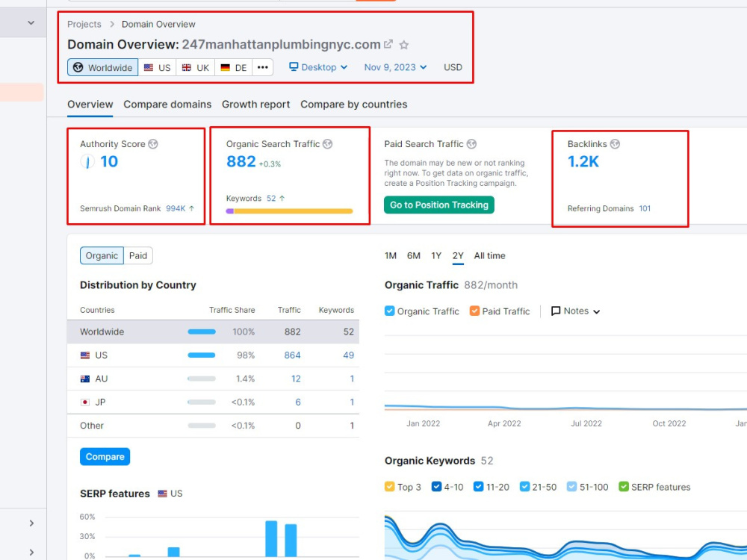The height and width of the screenshot is (560, 747).
Task: Star the domain as favorite
Action: [x=404, y=45]
